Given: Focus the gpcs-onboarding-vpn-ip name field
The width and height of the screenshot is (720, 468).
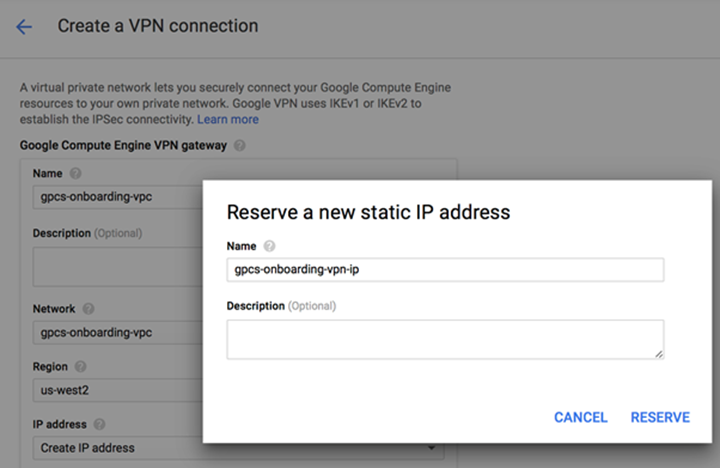Looking at the screenshot, I should point(445,270).
